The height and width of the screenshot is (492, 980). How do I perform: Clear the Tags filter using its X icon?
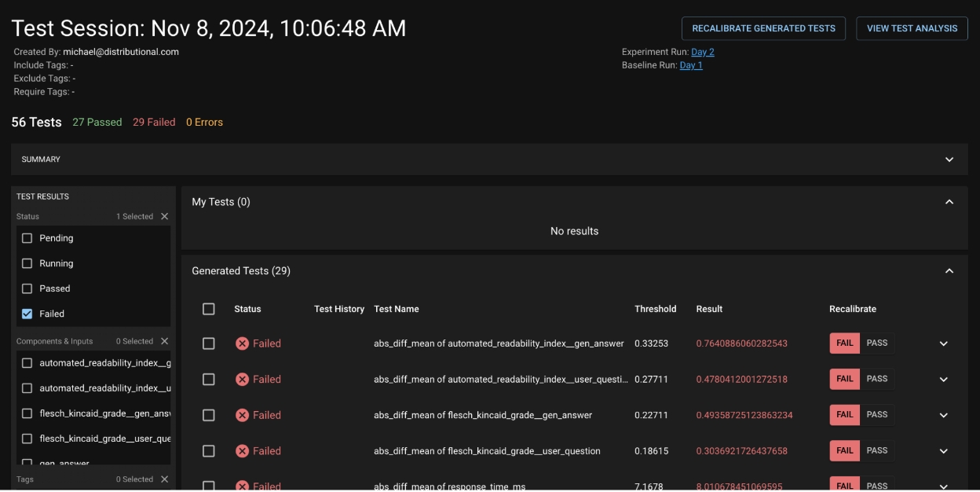coord(164,479)
